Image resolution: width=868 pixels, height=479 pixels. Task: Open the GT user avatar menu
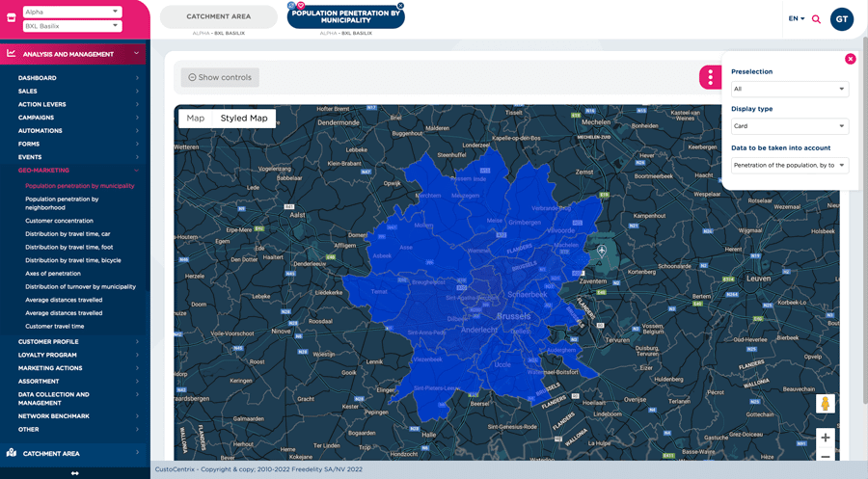tap(841, 19)
